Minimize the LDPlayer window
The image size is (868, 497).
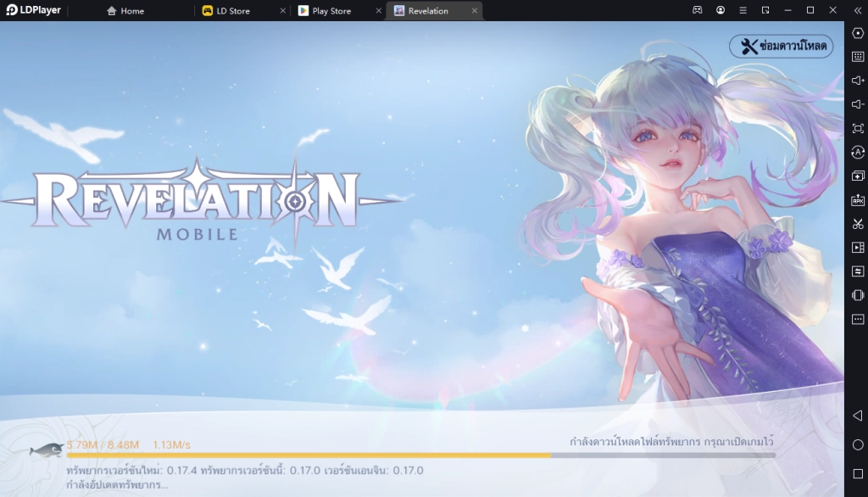[x=787, y=10]
